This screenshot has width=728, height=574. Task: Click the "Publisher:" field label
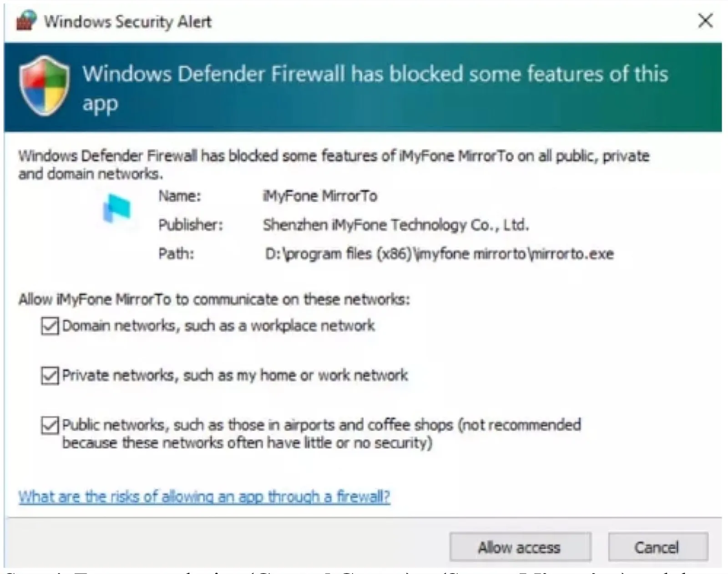191,225
